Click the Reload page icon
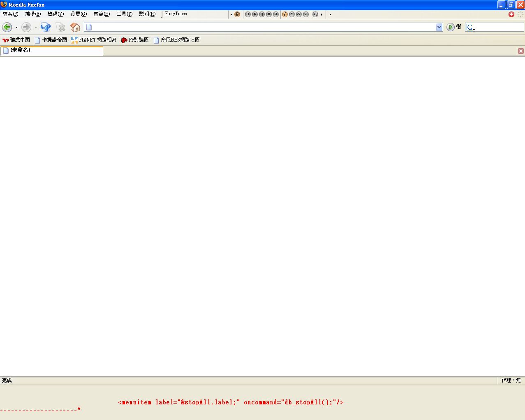Viewport: 525px width, 420px height. click(45, 27)
